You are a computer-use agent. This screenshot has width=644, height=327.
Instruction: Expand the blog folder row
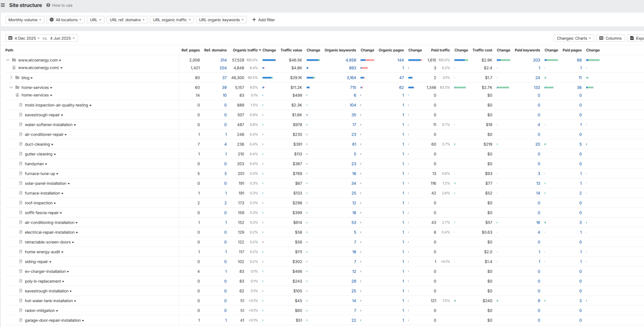point(11,77)
